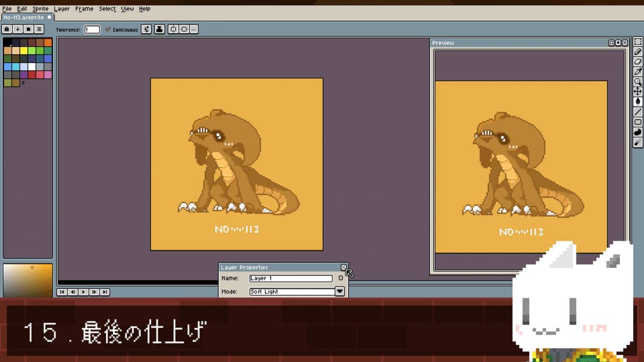
Task: Select the Paint Bucket tool
Action: (x=638, y=102)
